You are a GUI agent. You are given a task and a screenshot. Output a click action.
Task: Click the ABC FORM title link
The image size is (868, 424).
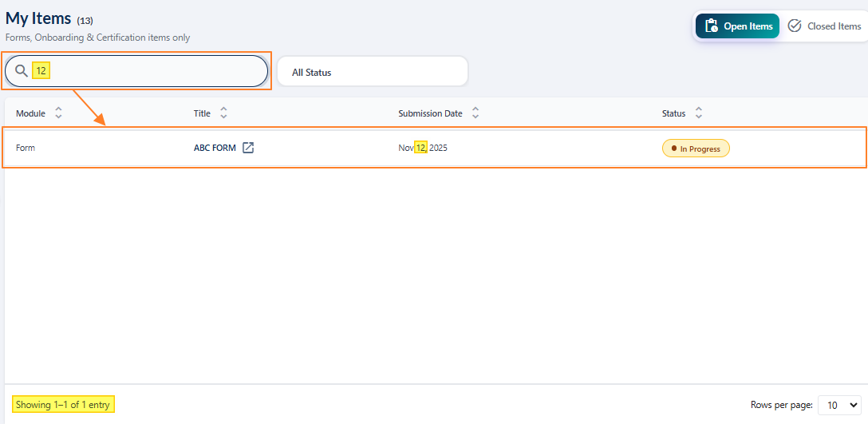[215, 148]
